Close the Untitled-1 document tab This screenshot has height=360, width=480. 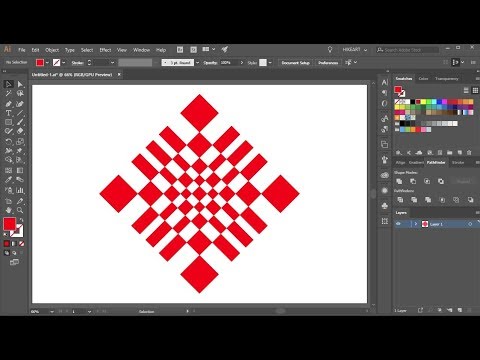119,75
